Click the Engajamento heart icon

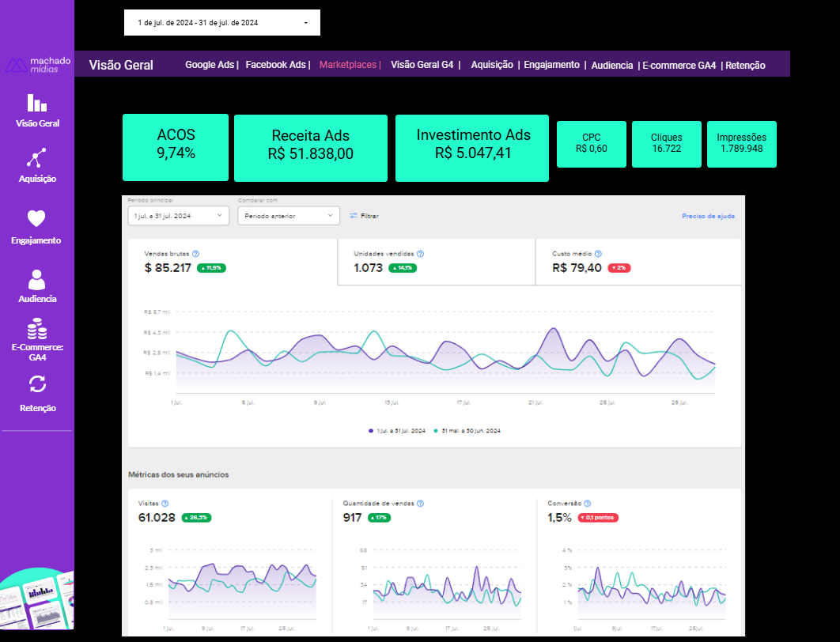pyautogui.click(x=37, y=219)
